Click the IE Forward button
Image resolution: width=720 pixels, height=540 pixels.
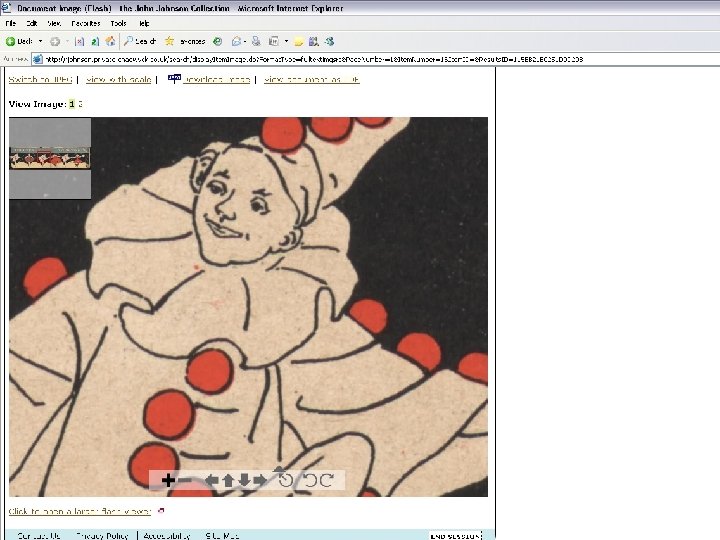click(55, 42)
